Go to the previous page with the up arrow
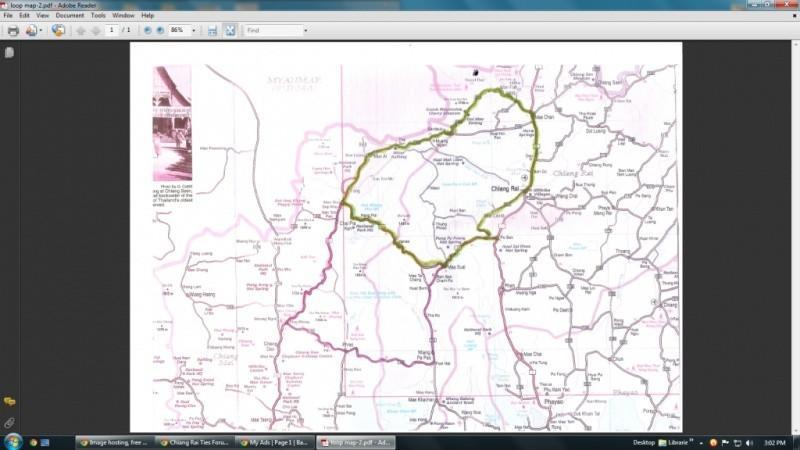Screen dimensions: 800x450 pos(81,31)
